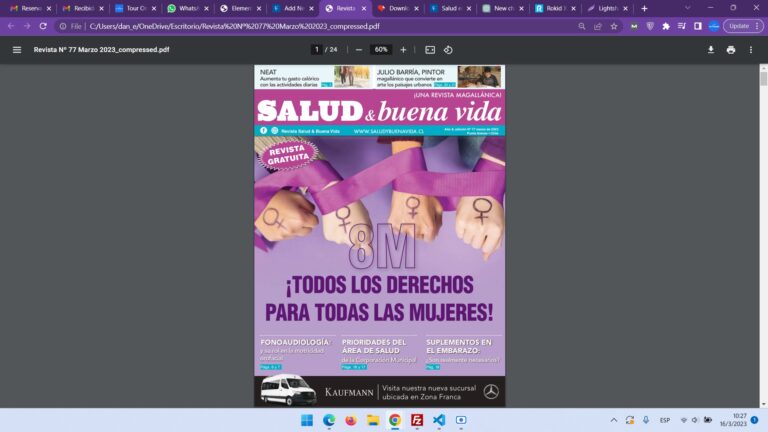This screenshot has width=768, height=432.
Task: Click the fit to page icon
Action: pos(430,49)
